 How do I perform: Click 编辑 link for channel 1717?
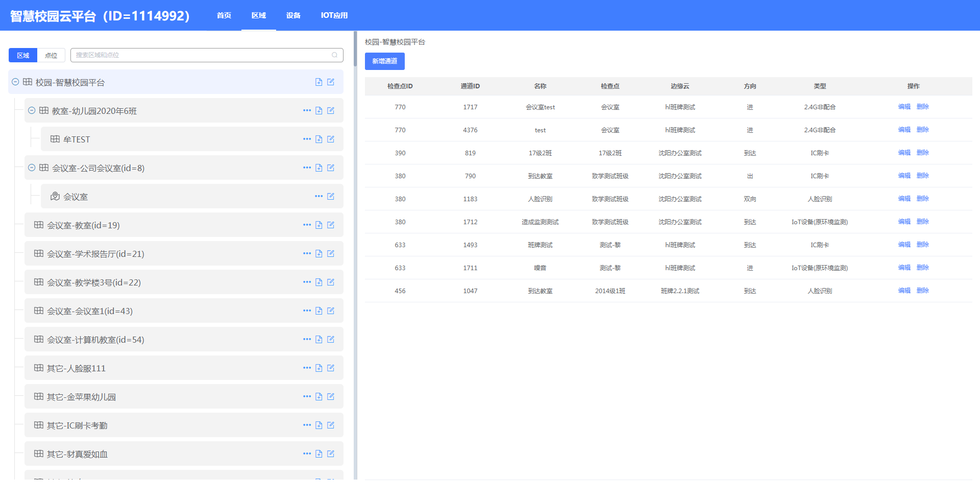click(x=904, y=107)
